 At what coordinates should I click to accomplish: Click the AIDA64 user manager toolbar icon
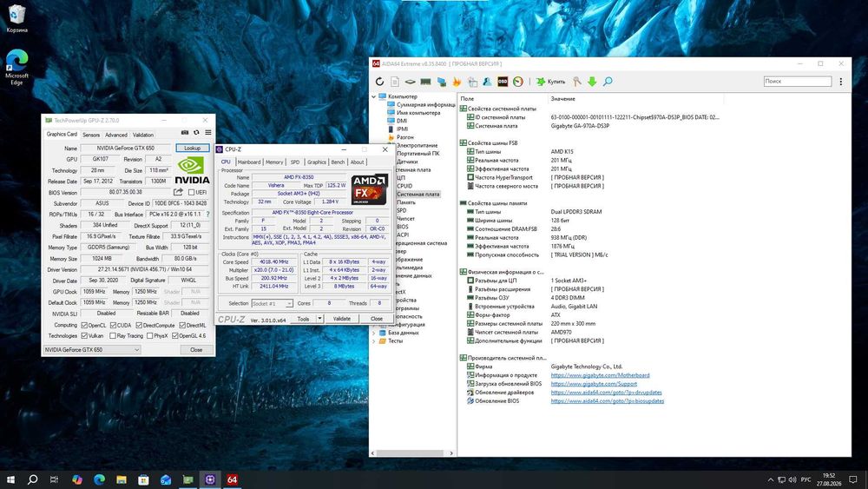487,82
